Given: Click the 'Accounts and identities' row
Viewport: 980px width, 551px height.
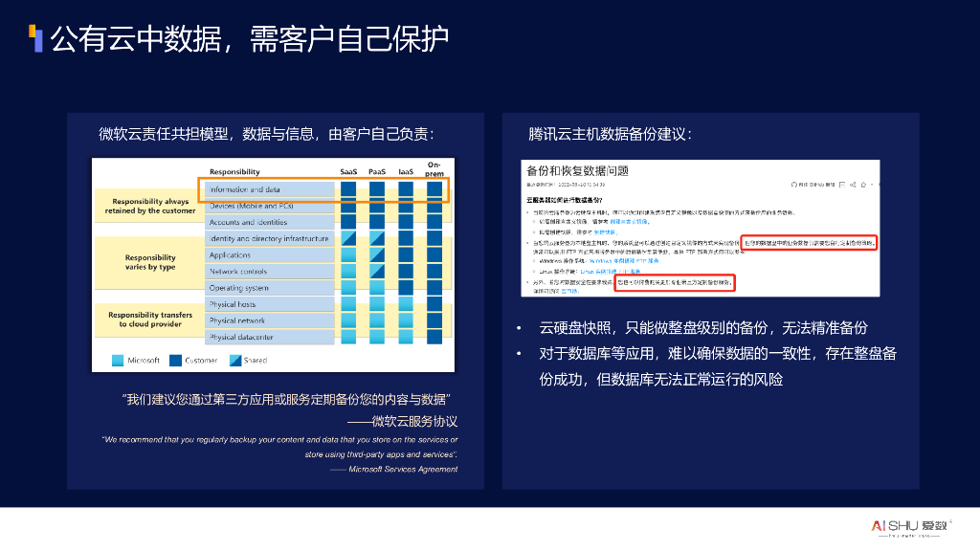Looking at the screenshot, I should 269,222.
